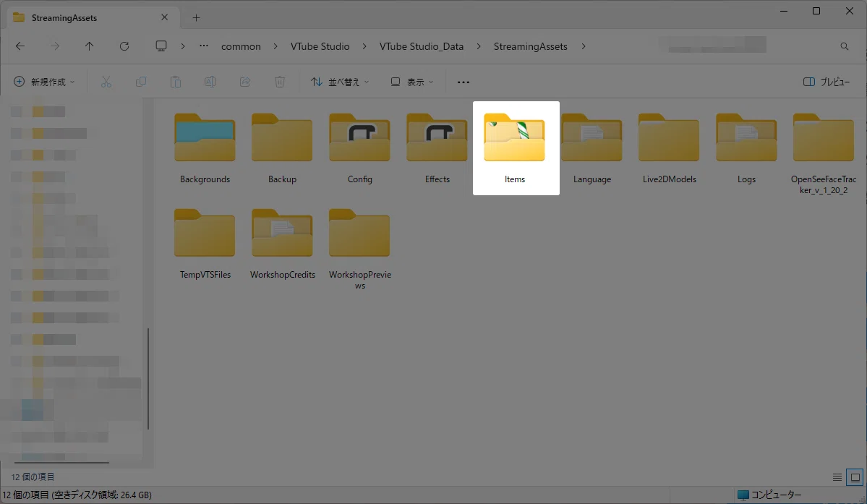Image resolution: width=867 pixels, height=504 pixels.
Task: Expand the chevron after StreamingAssets breadcrumb
Action: click(584, 46)
